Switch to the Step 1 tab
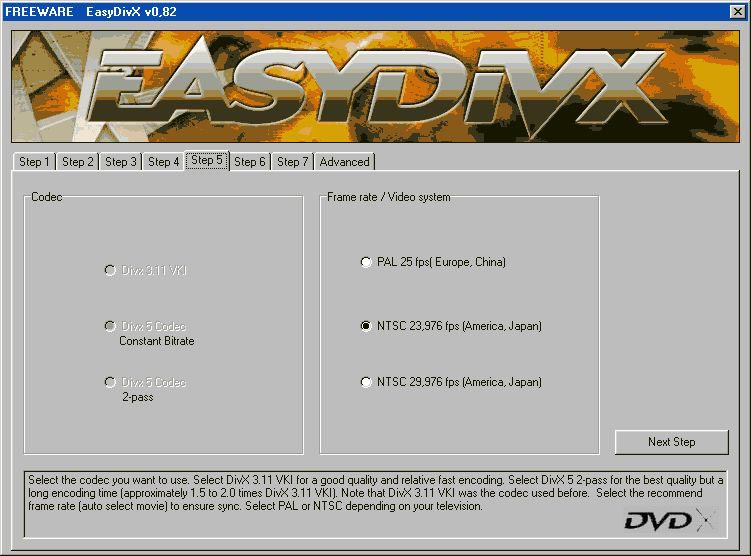 [x=34, y=162]
